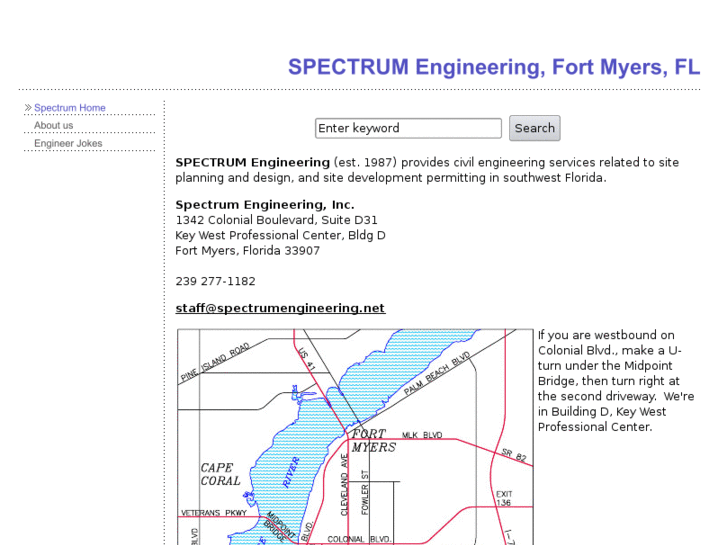The width and height of the screenshot is (727, 545).
Task: Click the RIVER label on the map
Action: (x=291, y=472)
